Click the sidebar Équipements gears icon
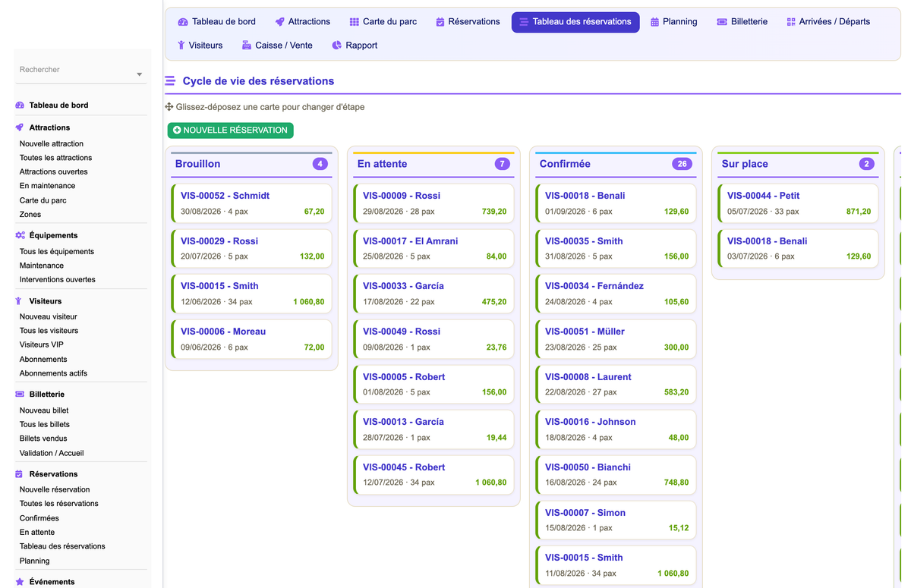Screen dimensions: 911x588 [x=20, y=235]
